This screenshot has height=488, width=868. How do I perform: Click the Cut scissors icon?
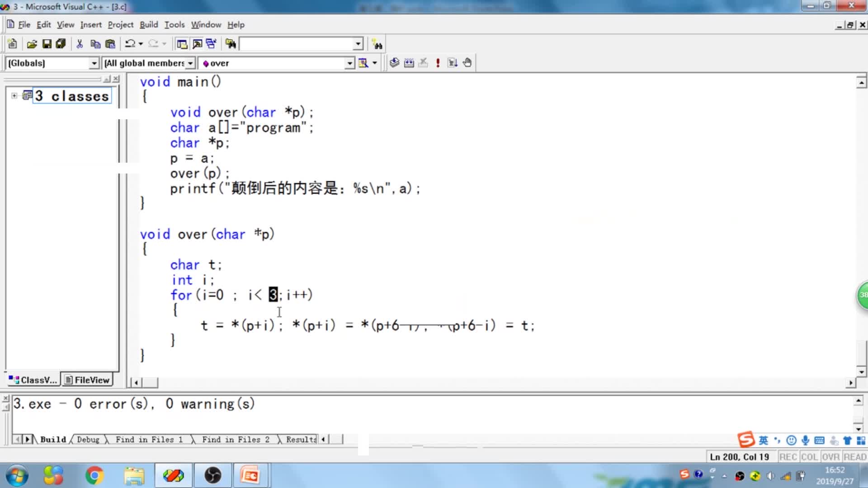[x=80, y=44]
